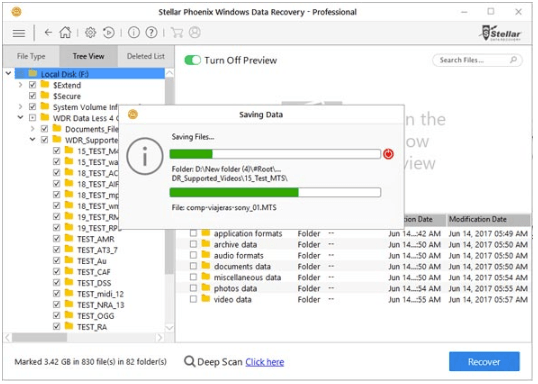Check the application formats checkbox
The height and width of the screenshot is (384, 538).
click(x=193, y=233)
